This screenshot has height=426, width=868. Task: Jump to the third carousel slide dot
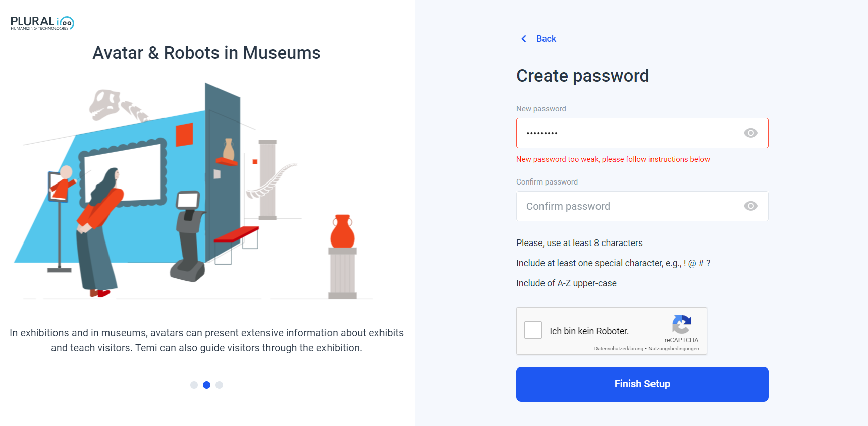point(219,385)
